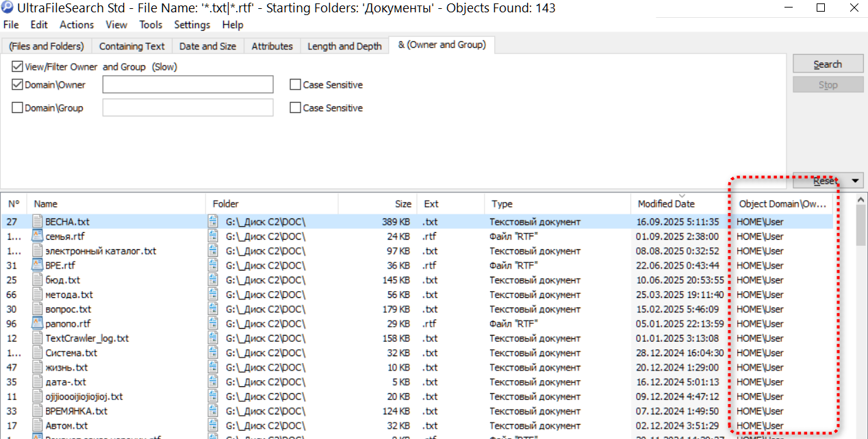Click the RTF file icon of рапопо.rtf
The width and height of the screenshot is (868, 439).
[x=38, y=324]
